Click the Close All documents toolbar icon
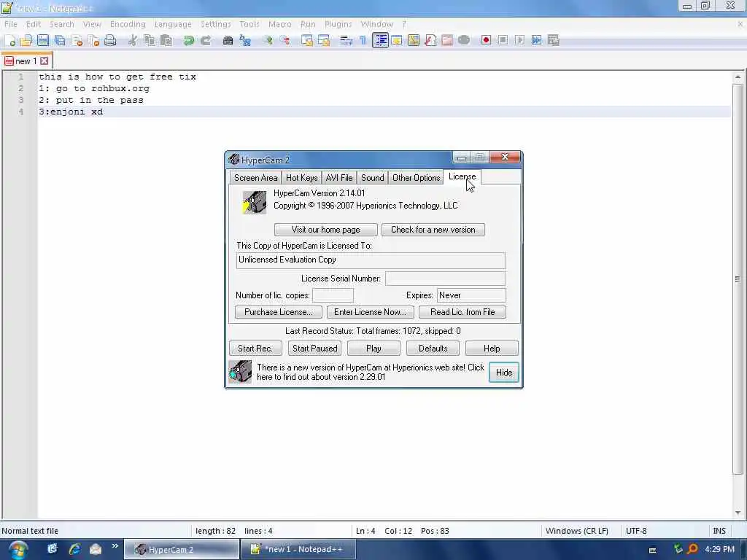The height and width of the screenshot is (560, 747). pyautogui.click(x=94, y=41)
